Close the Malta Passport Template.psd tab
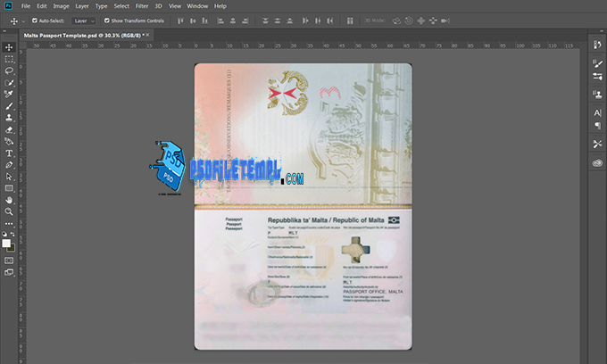 point(147,35)
